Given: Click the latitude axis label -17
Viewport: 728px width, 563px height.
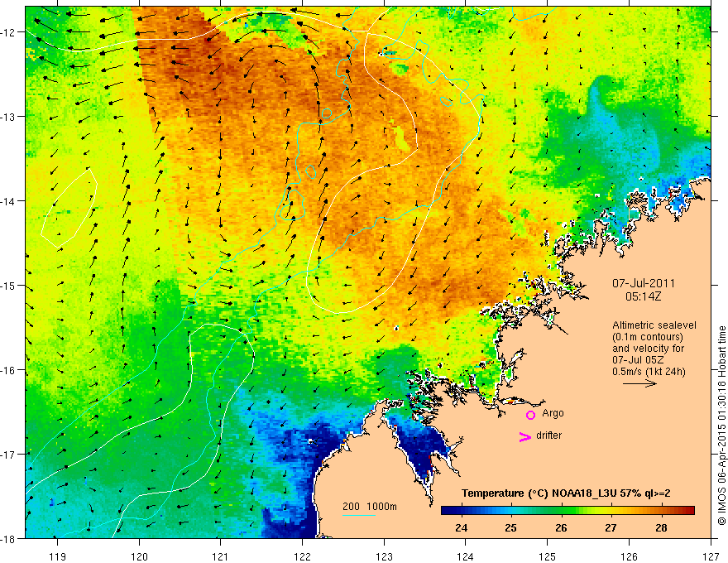Looking at the screenshot, I should coord(9,455).
